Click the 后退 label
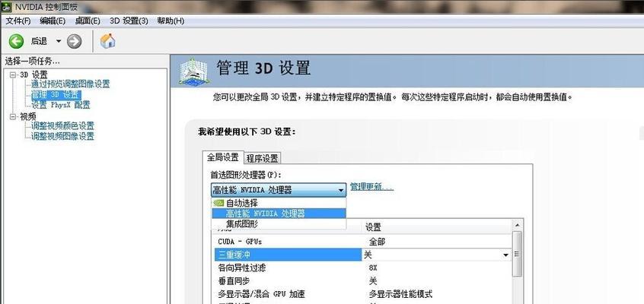Screen dimensions: 644x304 tap(39, 41)
